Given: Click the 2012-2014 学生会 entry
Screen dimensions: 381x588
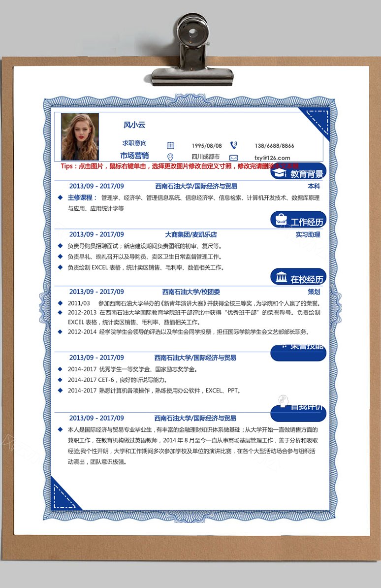Looking at the screenshot, I should [x=189, y=332].
